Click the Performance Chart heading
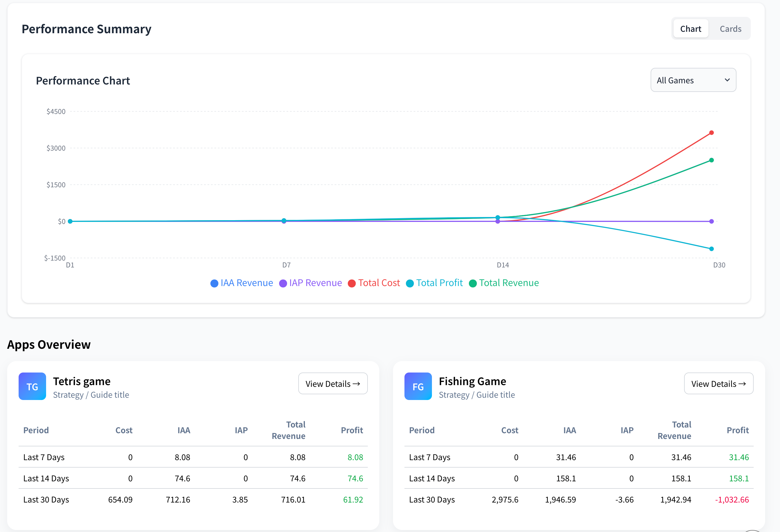 point(83,80)
